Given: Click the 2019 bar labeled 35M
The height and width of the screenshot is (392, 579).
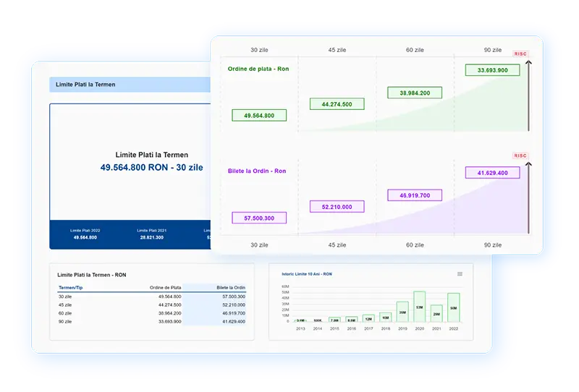Looking at the screenshot, I should pos(402,312).
